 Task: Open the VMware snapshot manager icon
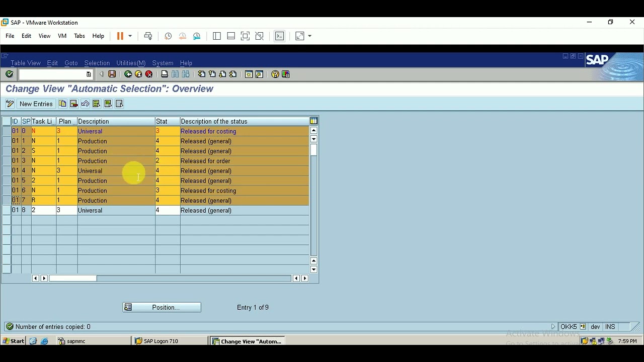(x=197, y=36)
